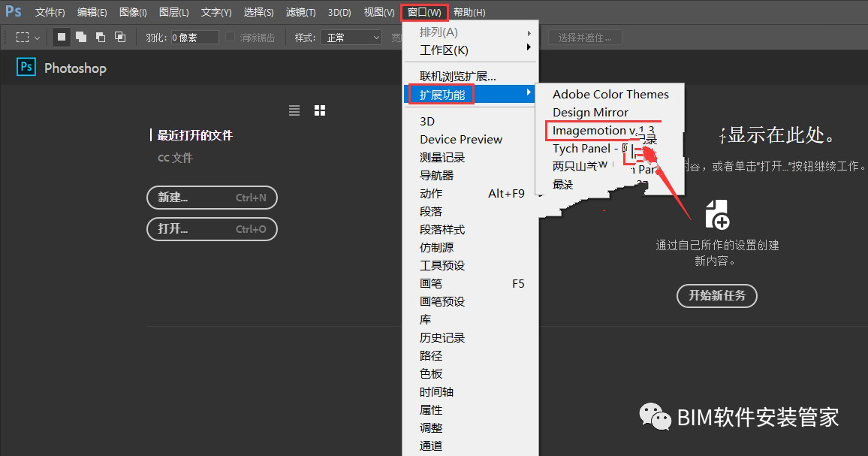The width and height of the screenshot is (868, 456).
Task: Open the 文件(F) menu
Action: point(50,12)
